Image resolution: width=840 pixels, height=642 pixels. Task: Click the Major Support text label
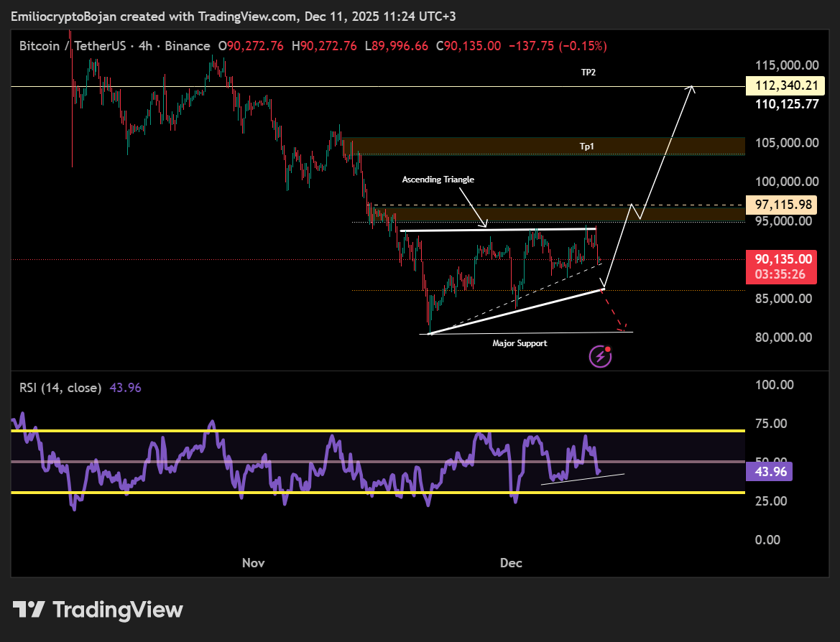click(x=520, y=343)
